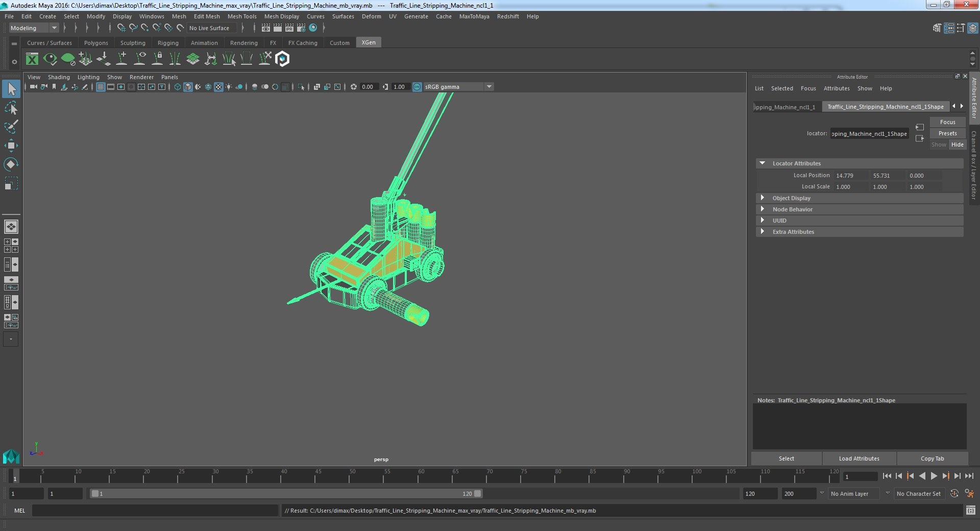Screen dimensions: 980x531
Task: Click gamma value field 1.00
Action: 400,87
